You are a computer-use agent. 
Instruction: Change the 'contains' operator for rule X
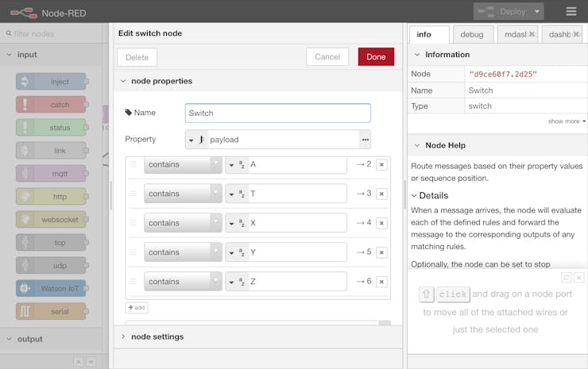(x=183, y=223)
